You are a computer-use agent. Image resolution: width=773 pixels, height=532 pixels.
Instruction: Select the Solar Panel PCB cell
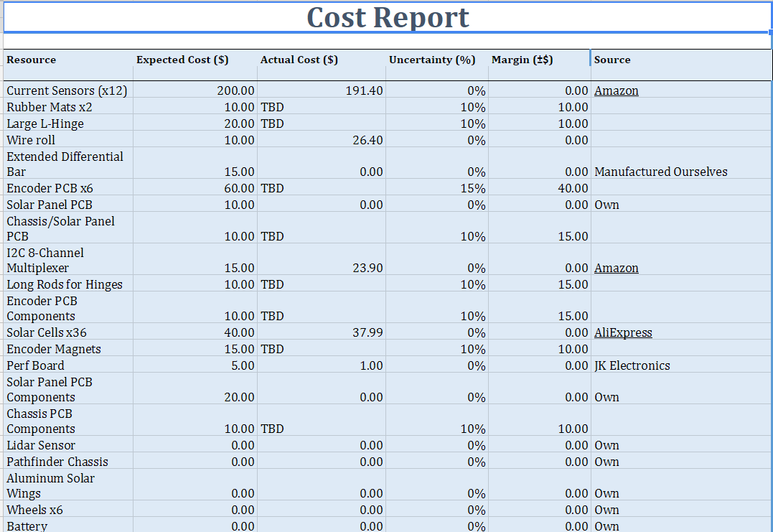point(68,205)
